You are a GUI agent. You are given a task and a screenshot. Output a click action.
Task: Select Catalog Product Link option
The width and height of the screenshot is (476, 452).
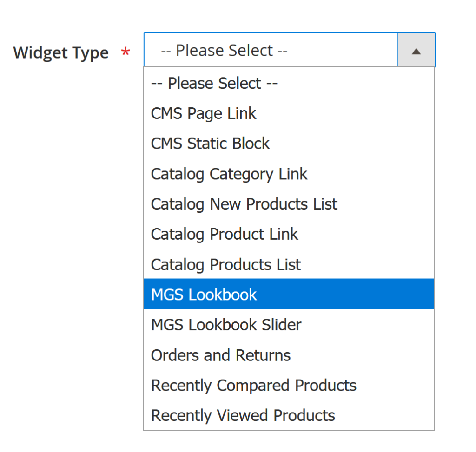tap(225, 234)
